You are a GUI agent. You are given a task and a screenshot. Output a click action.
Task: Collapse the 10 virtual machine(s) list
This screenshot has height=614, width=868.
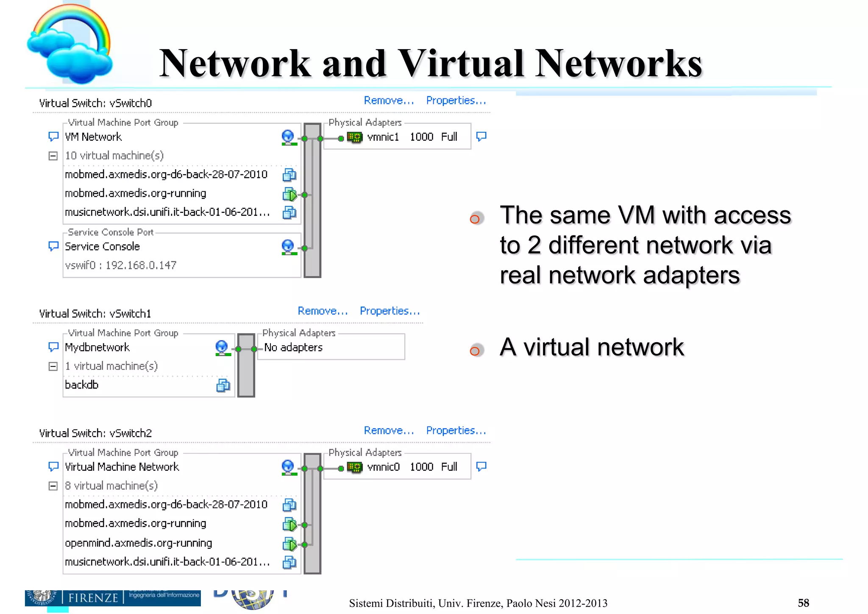click(53, 156)
